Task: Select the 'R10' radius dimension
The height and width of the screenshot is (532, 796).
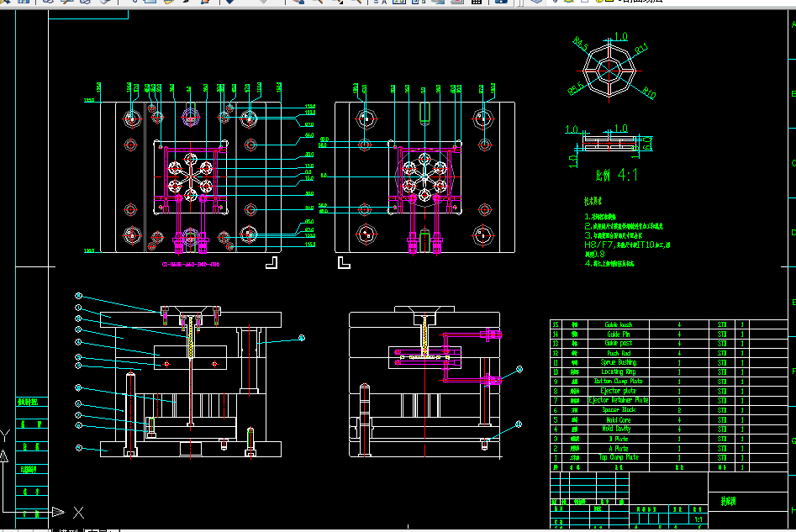Action: [x=649, y=92]
